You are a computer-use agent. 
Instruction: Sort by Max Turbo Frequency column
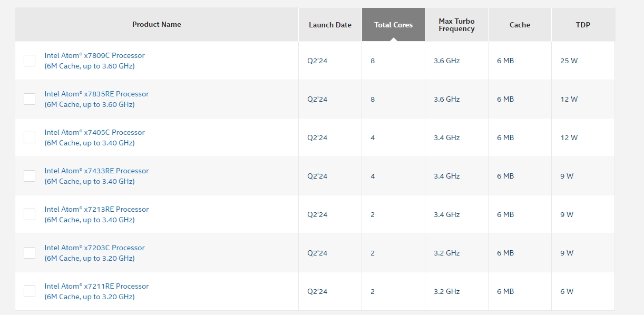point(456,25)
